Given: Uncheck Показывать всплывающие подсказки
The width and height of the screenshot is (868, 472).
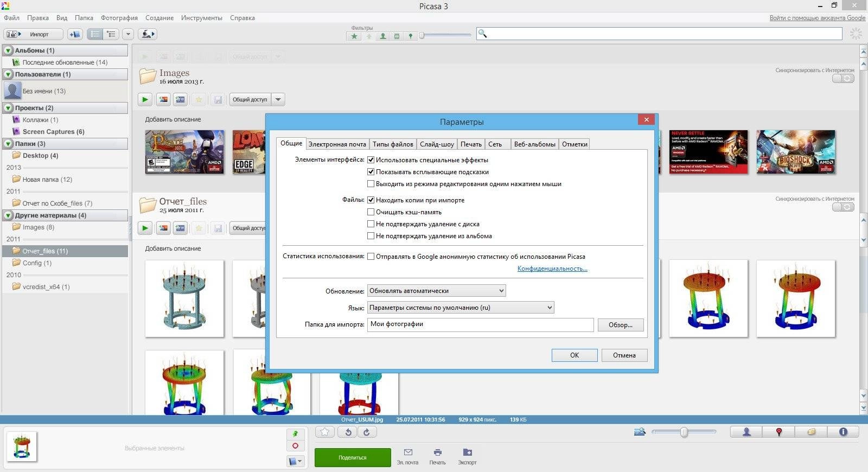Looking at the screenshot, I should point(371,172).
